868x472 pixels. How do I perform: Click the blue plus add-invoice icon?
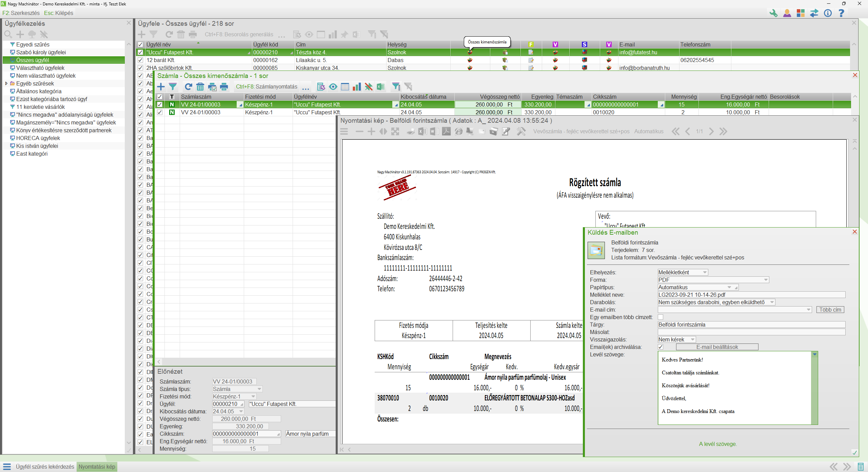(161, 87)
